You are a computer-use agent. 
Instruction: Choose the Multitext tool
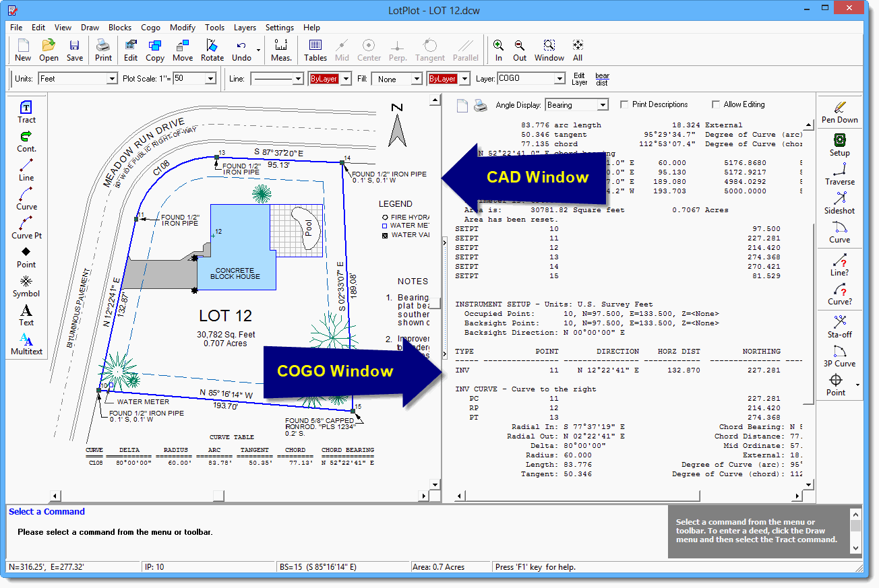[26, 343]
